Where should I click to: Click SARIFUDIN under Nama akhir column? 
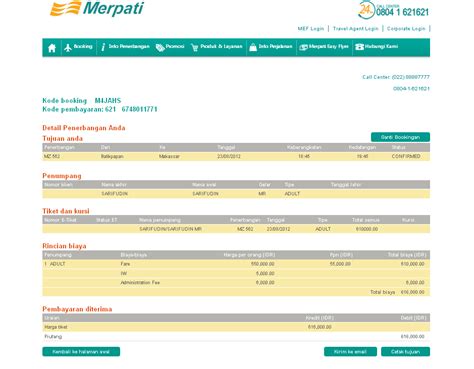coord(115,194)
